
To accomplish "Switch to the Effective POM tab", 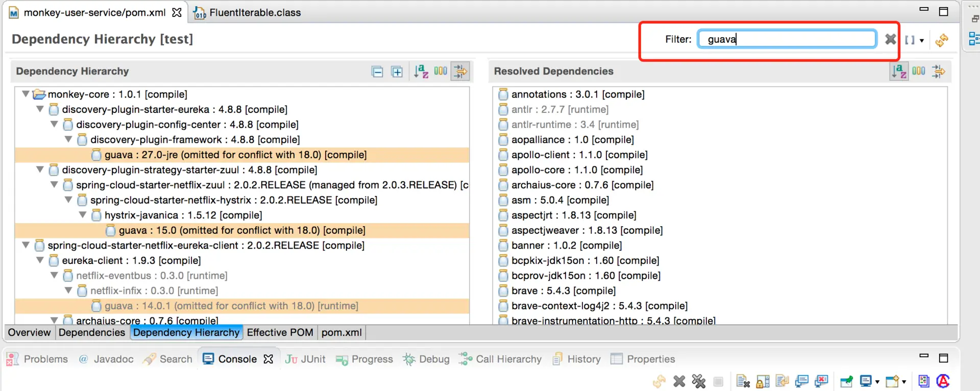I will coord(280,333).
